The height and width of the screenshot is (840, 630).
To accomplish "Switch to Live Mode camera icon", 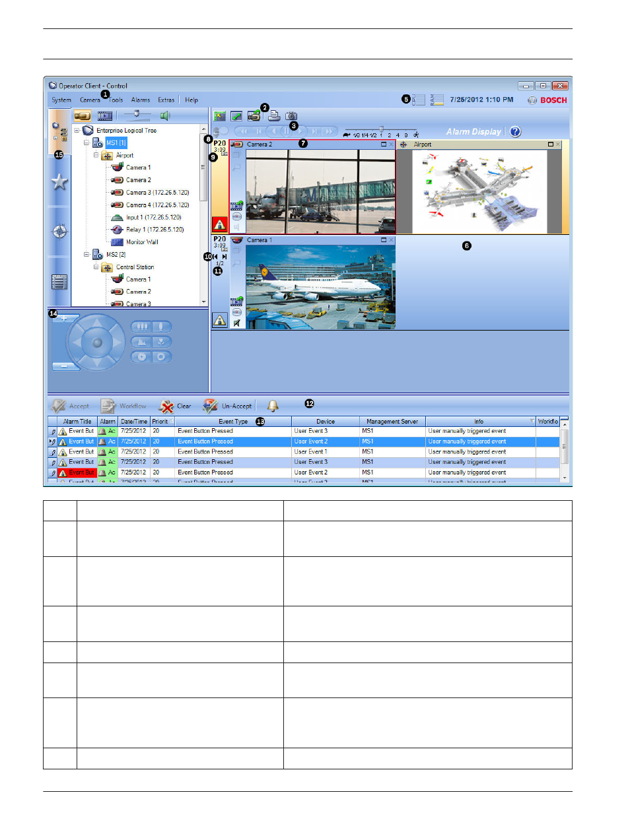I will tap(82, 116).
